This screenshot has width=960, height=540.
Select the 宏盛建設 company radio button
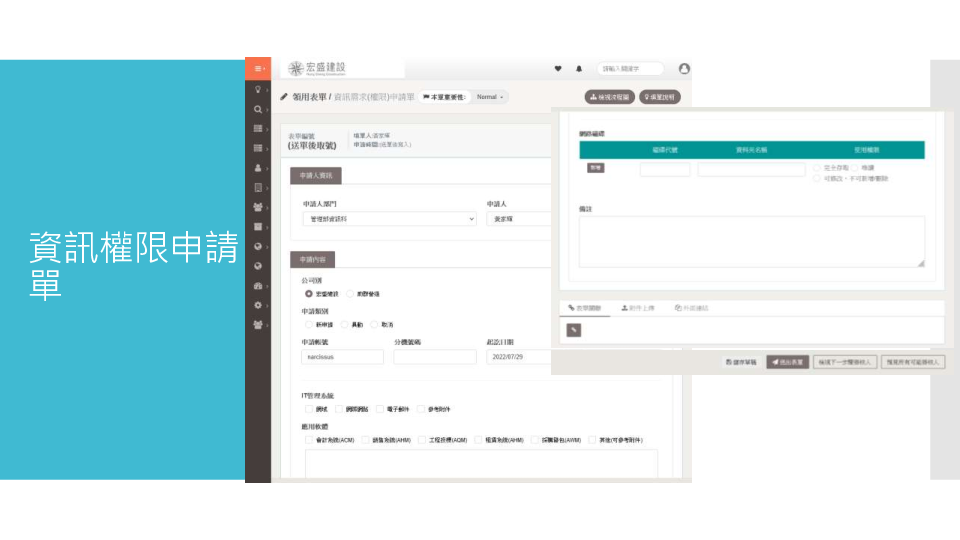[309, 294]
